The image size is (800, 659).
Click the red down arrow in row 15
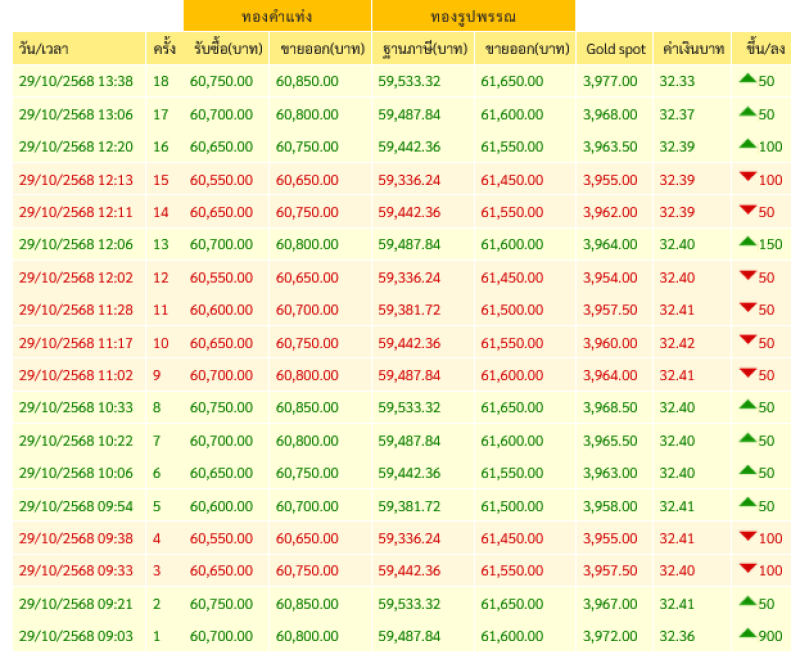tap(747, 177)
